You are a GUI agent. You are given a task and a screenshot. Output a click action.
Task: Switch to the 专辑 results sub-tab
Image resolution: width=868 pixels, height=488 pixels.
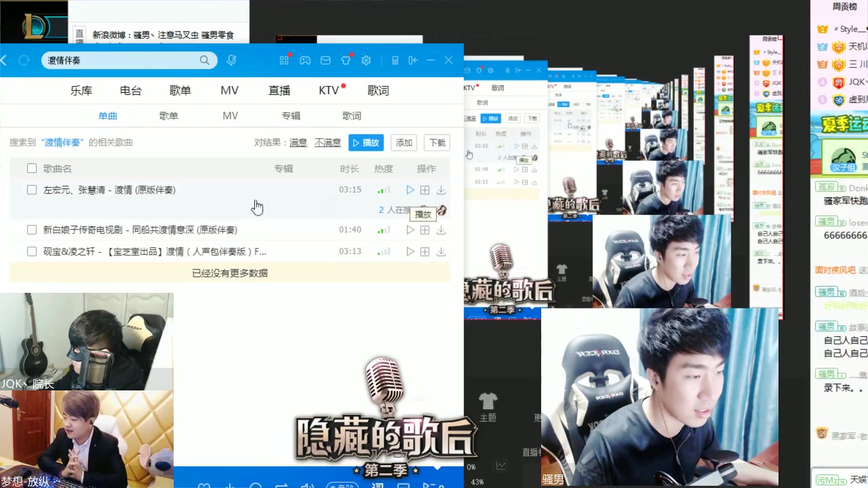coord(291,116)
